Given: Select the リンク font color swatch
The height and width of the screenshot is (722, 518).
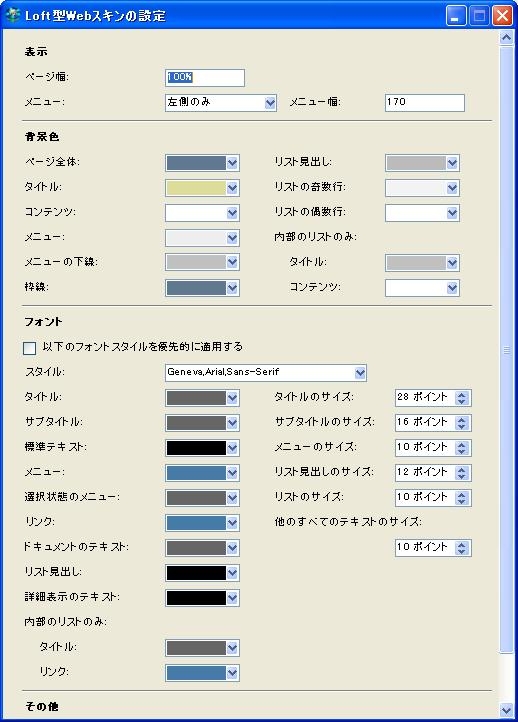Looking at the screenshot, I should tap(196, 523).
